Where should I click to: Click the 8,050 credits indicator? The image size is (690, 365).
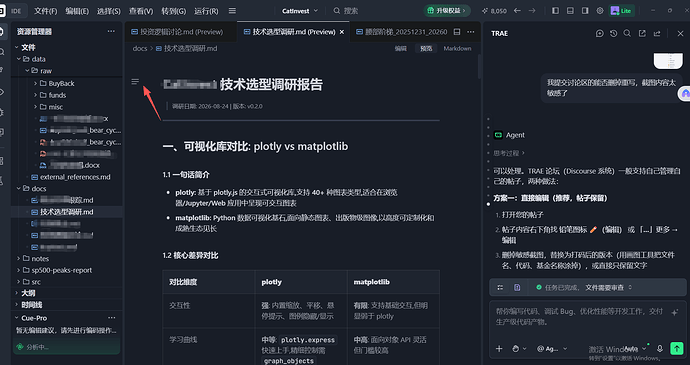pyautogui.click(x=494, y=11)
